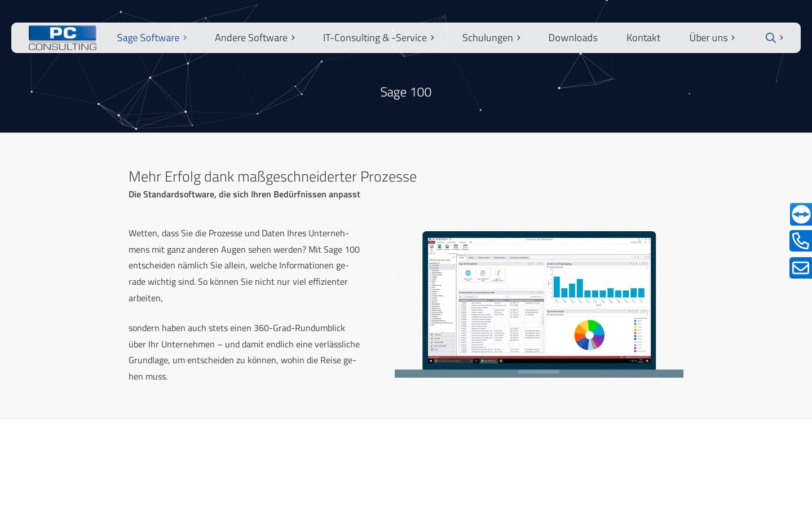Click the Sage 100 laptop screenshot image

[x=539, y=304]
